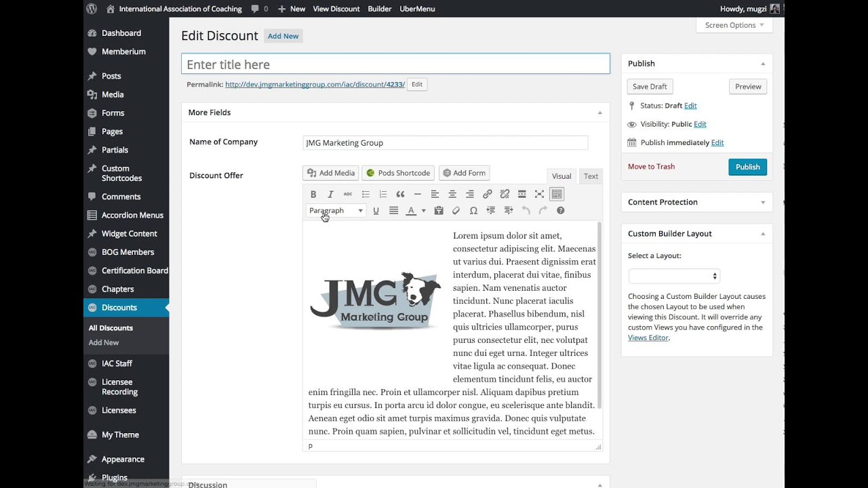Viewport: 868px width, 488px height.
Task: Click editor vertical scrollbar
Action: pyautogui.click(x=599, y=316)
